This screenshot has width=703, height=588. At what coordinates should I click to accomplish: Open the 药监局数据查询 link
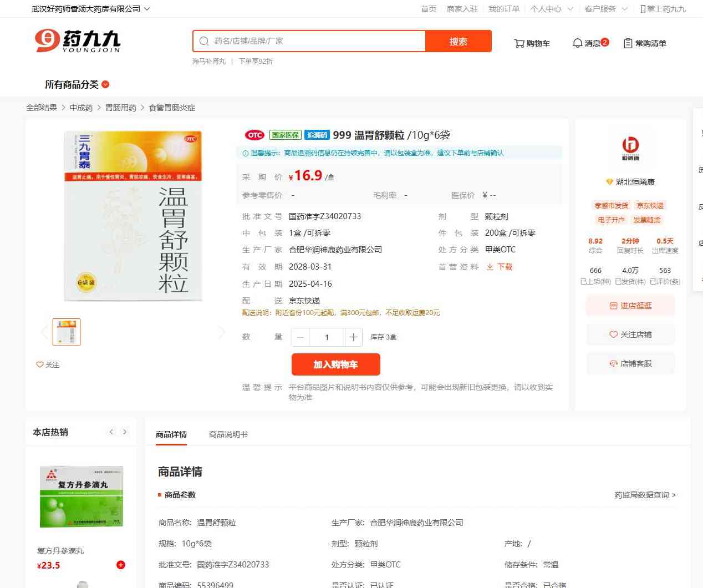[x=645, y=495]
